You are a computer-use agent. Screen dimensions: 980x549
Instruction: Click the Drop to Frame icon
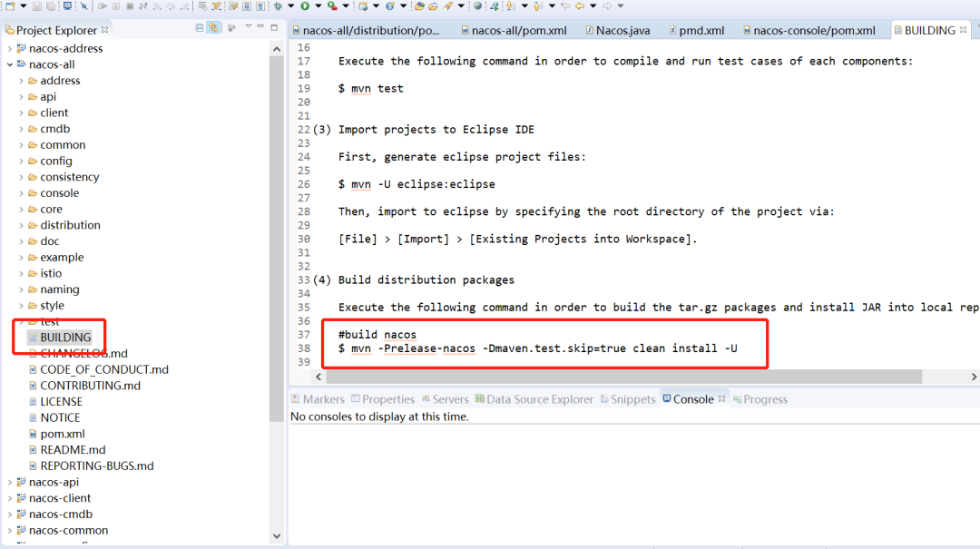(201, 6)
